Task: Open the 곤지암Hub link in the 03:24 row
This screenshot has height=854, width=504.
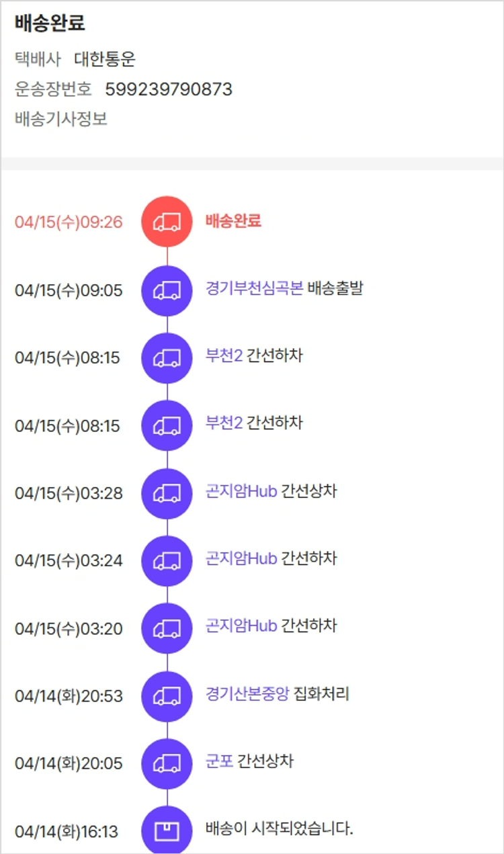Action: pos(241,558)
